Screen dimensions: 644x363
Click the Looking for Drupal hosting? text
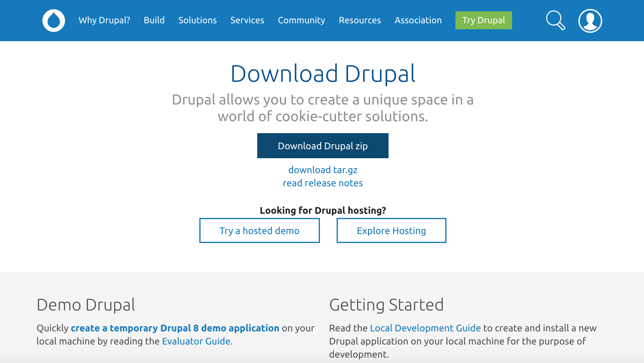point(323,210)
